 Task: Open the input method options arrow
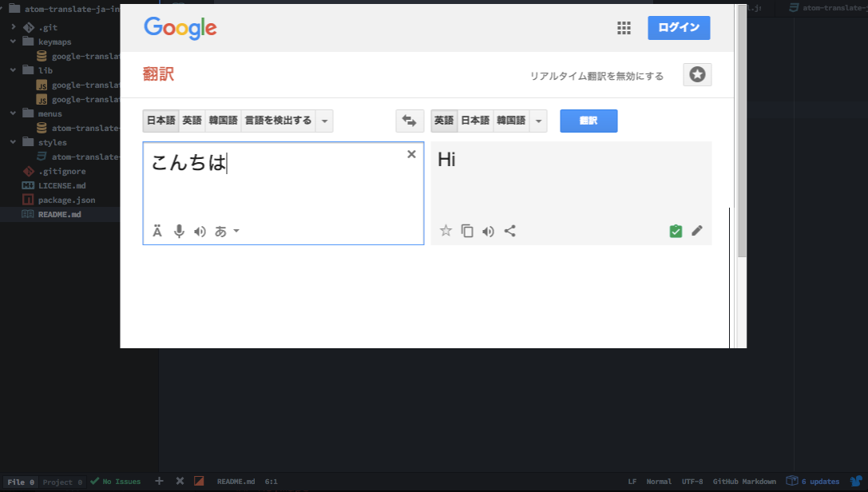click(x=236, y=232)
